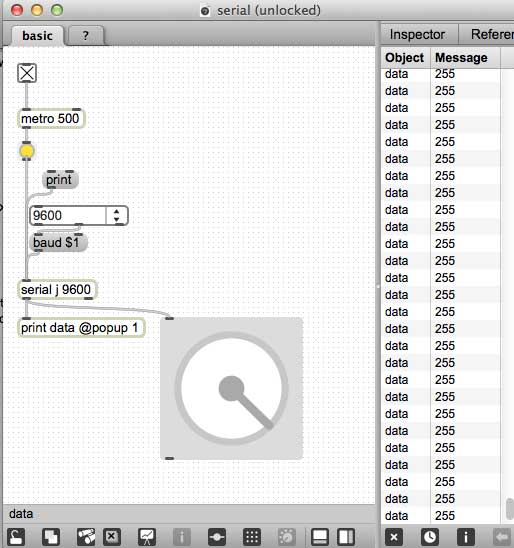Click the X-box icon in patcher toolbar
This screenshot has width=514, height=548.
click(112, 536)
